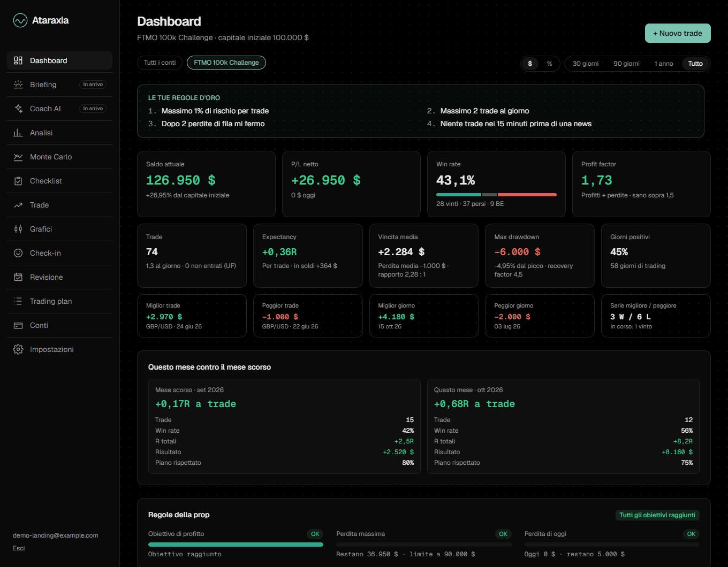Click the Grafici candlestick icon

(x=18, y=229)
